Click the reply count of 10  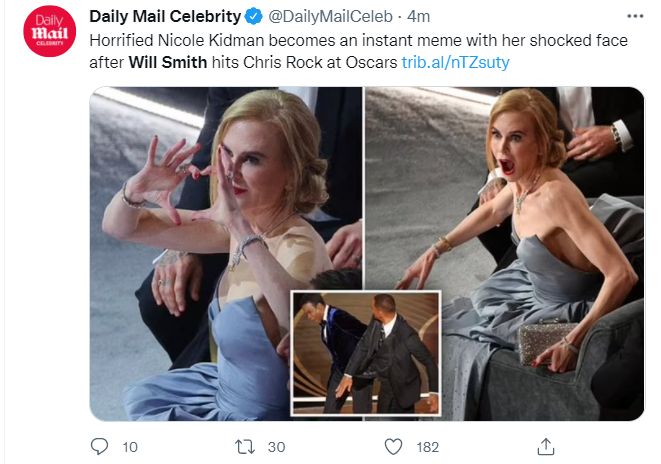(x=130, y=447)
